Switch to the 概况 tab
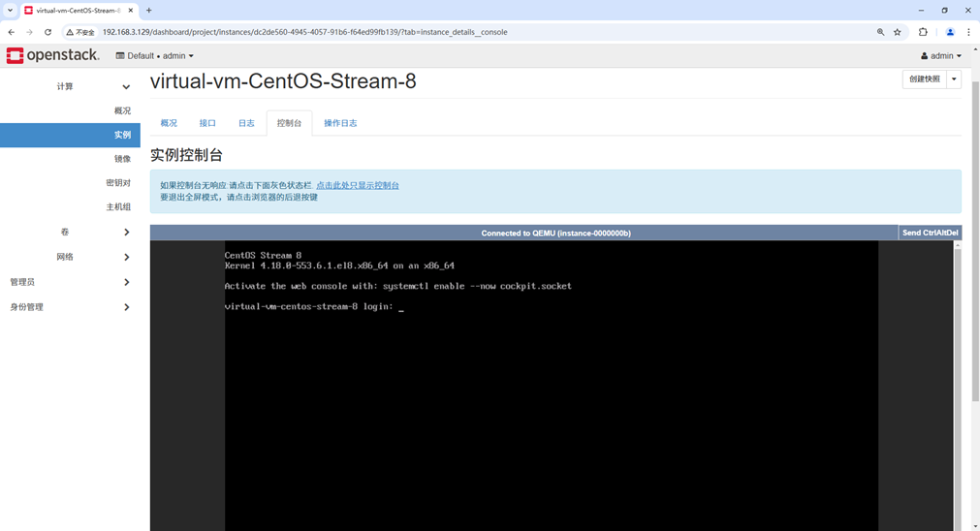Image resolution: width=980 pixels, height=531 pixels. pyautogui.click(x=169, y=123)
